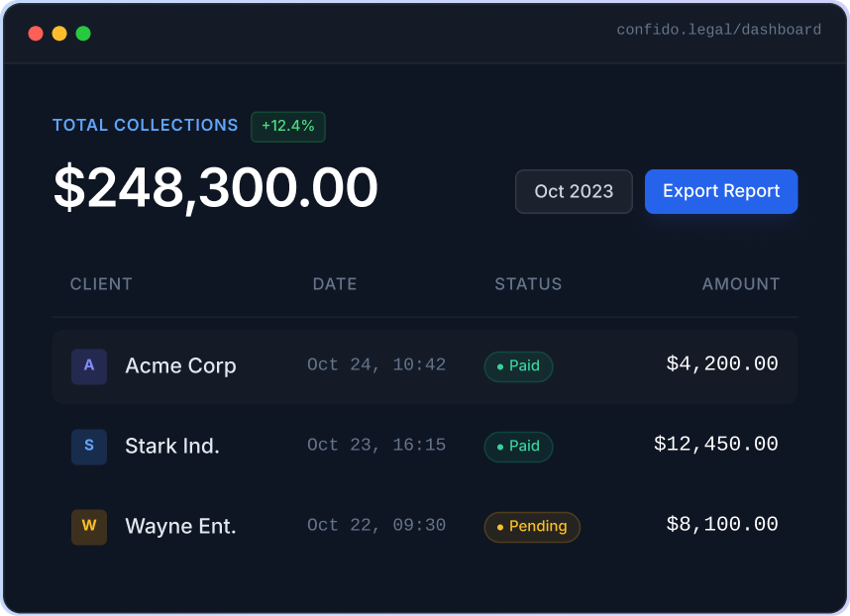Open the Stark Ind. client name
The height and width of the screenshot is (616, 850).
coord(172,447)
